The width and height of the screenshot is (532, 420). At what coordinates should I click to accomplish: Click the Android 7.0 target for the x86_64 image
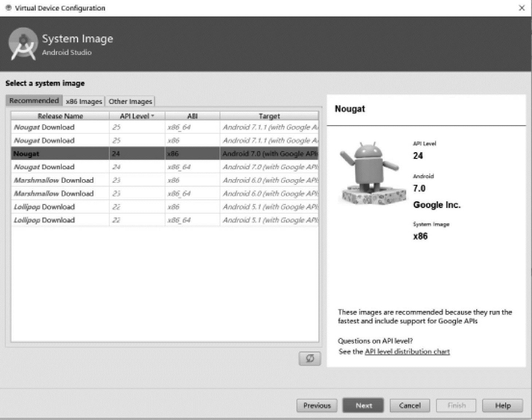270,167
